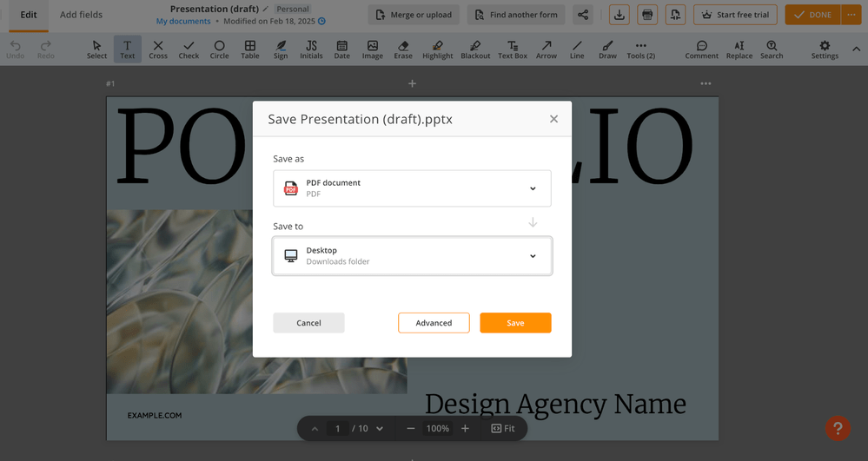Click the Advanced button
868x461 pixels.
tap(434, 323)
